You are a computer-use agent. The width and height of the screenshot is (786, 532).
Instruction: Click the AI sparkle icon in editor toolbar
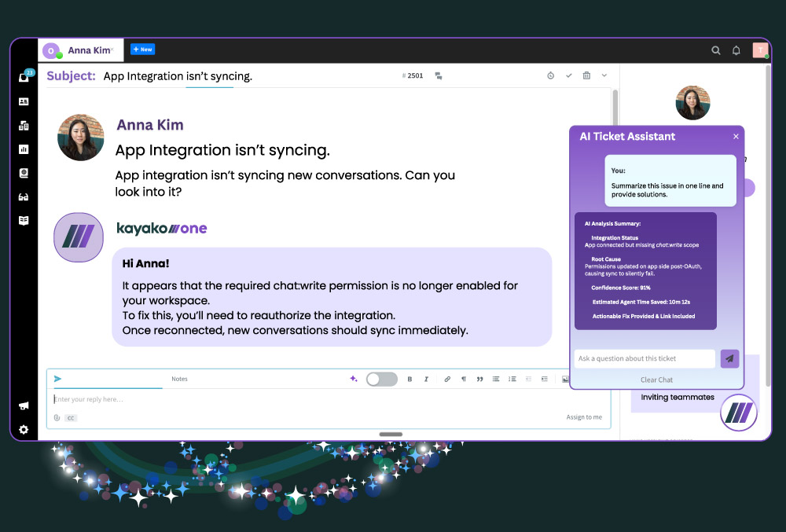(354, 379)
